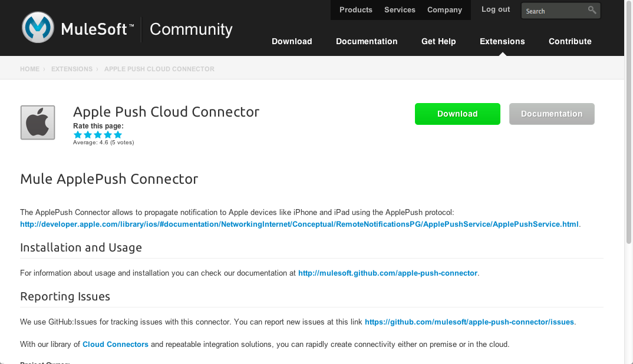This screenshot has width=633, height=364.
Task: Open the Services menu
Action: tap(400, 10)
